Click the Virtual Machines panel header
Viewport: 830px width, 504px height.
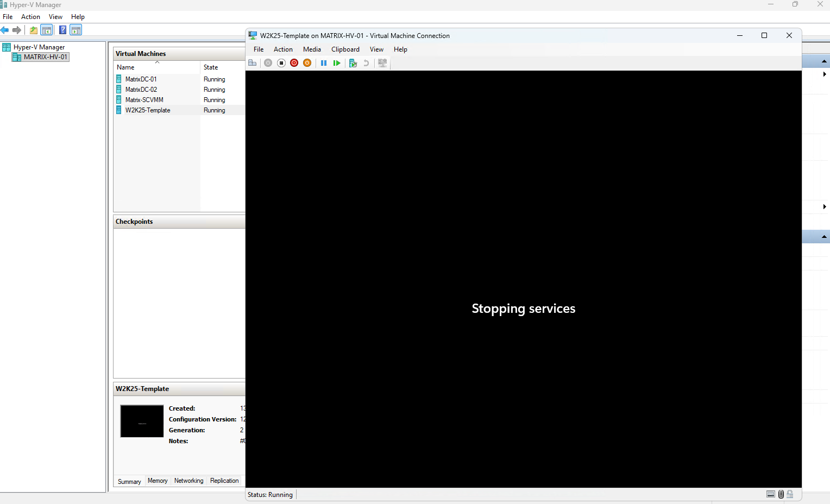point(179,54)
